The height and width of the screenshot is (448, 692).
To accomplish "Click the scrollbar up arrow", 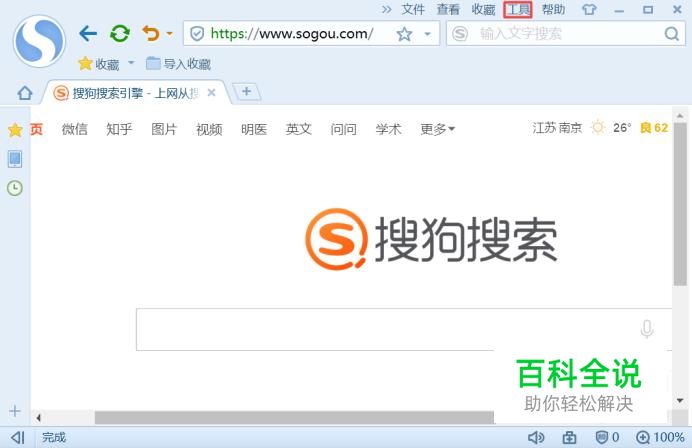I will point(680,116).
